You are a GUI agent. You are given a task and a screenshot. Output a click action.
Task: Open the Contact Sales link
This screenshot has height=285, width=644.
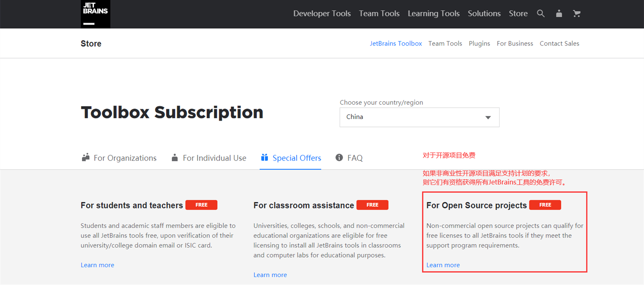[560, 43]
